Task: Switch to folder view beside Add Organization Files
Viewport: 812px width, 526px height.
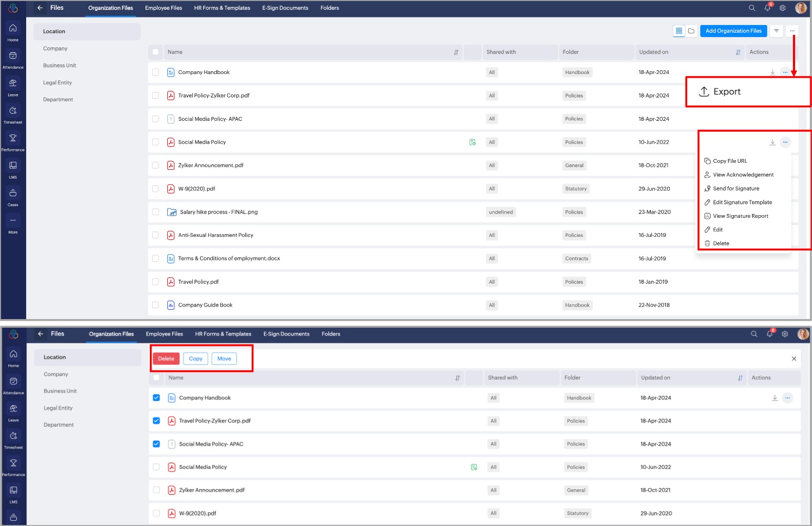Action: tap(691, 31)
